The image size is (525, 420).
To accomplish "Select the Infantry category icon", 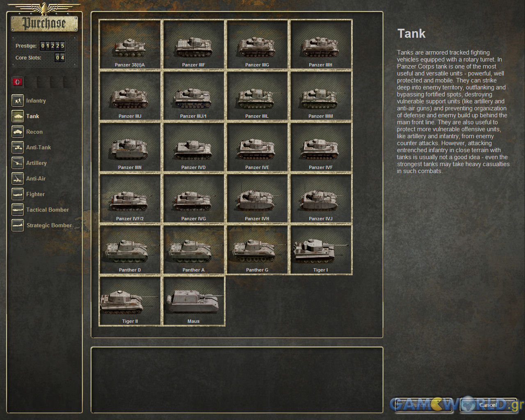I will tap(18, 100).
